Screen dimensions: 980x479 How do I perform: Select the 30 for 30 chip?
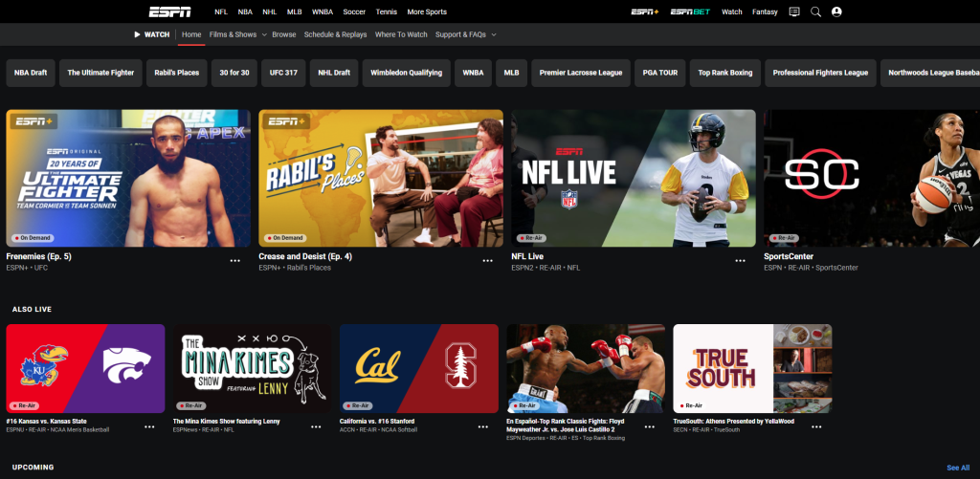coord(234,73)
